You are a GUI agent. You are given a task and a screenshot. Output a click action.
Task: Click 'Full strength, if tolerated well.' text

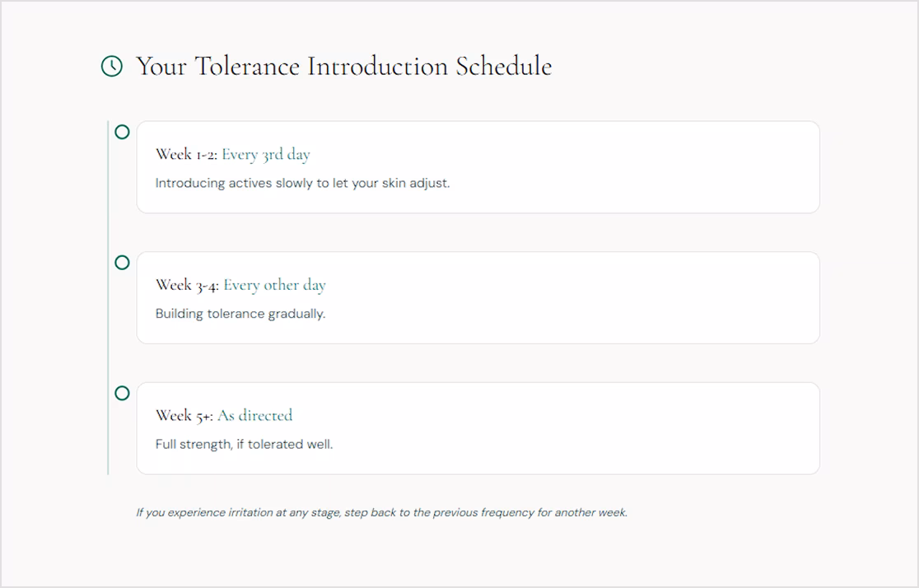click(244, 445)
